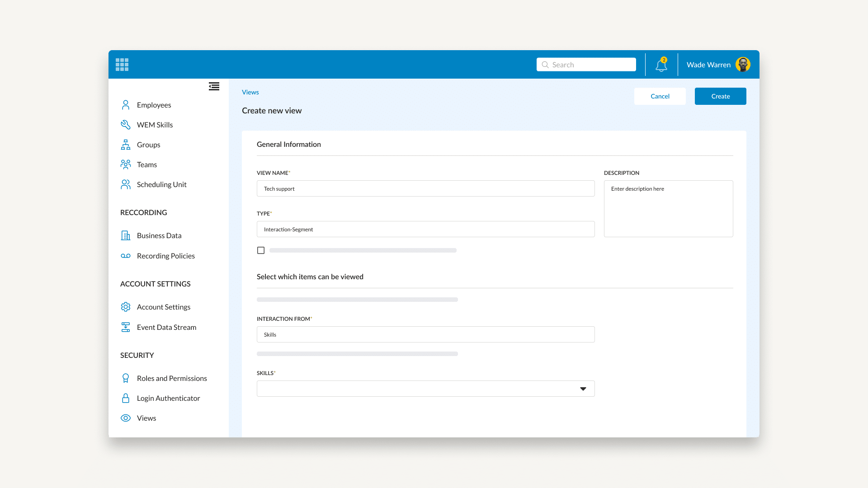Open Views via the eye icon
868x488 pixels.
126,418
